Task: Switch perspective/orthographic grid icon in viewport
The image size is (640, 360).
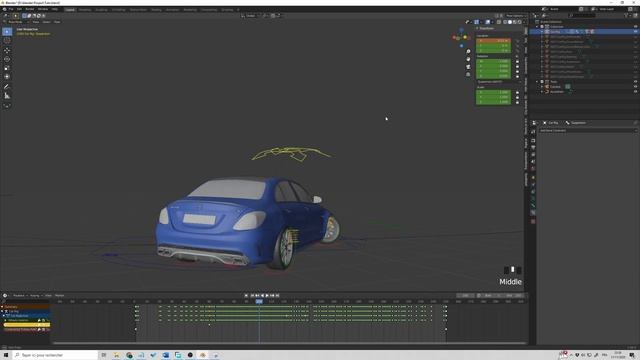Action: click(x=468, y=75)
